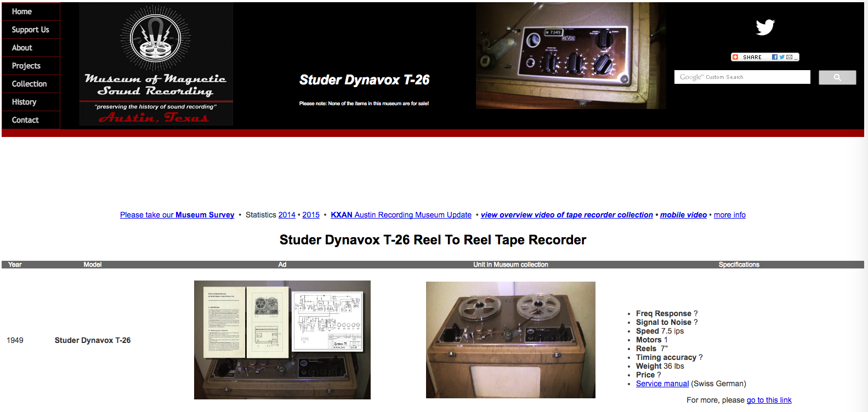868x412 pixels.
Task: Click the 'Weight 36 lbs' specification
Action: (x=660, y=366)
